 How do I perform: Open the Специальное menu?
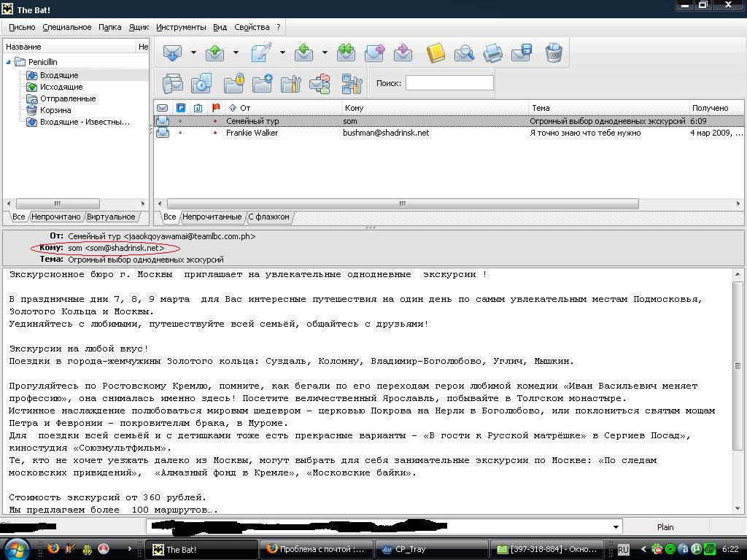pos(66,27)
